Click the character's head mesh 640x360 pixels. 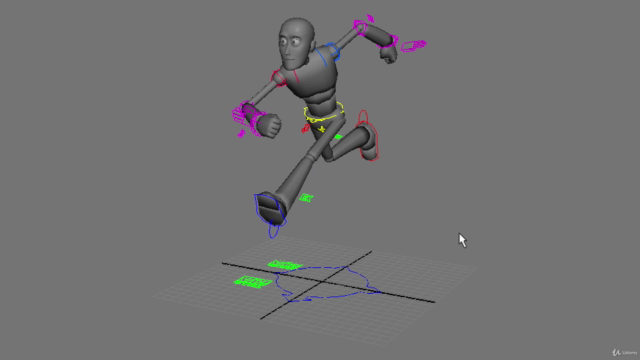coord(297,43)
